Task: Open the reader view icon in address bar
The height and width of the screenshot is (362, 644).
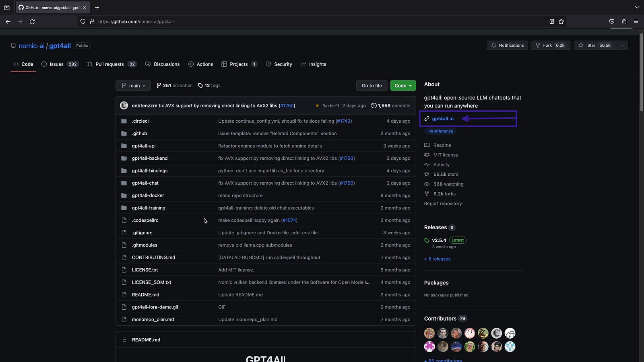Action: 551,22
